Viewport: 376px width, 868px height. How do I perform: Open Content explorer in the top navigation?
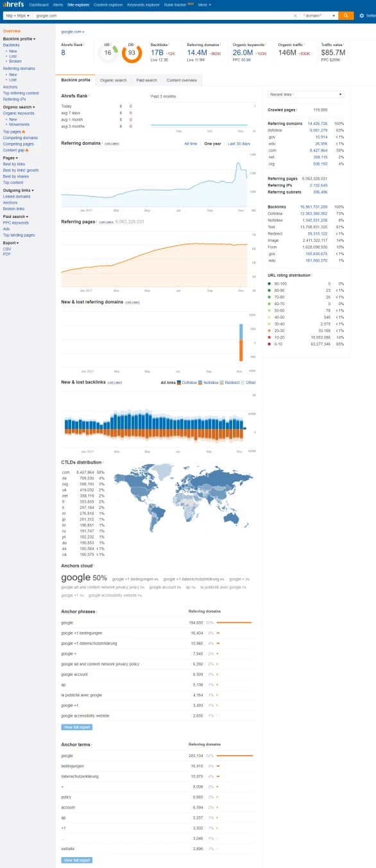pos(108,4)
